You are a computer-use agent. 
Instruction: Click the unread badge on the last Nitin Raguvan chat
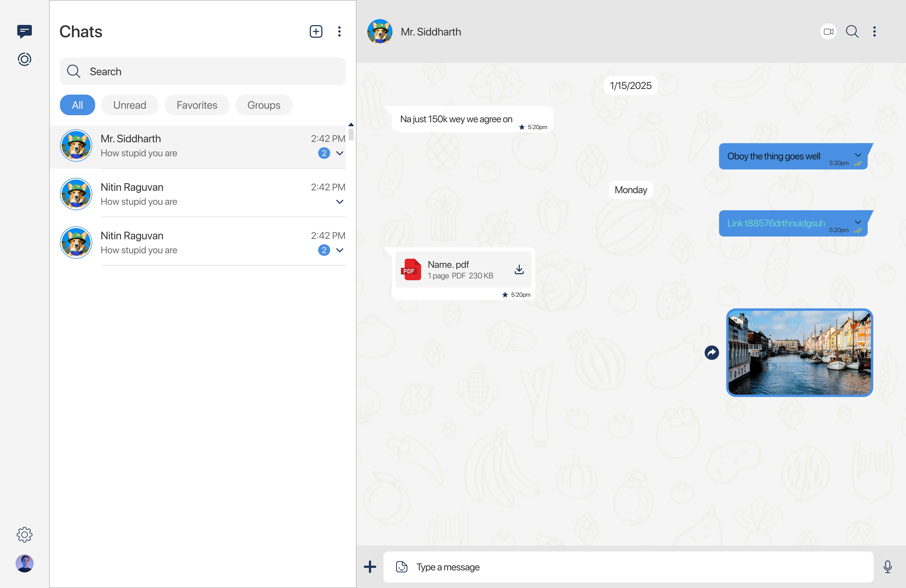(324, 250)
